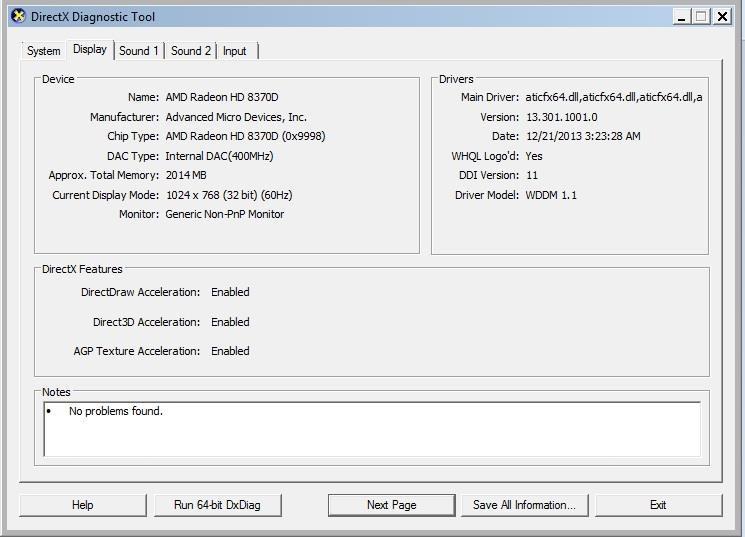Select the Display tab
Screen dimensions: 745x537
pyautogui.click(x=90, y=49)
